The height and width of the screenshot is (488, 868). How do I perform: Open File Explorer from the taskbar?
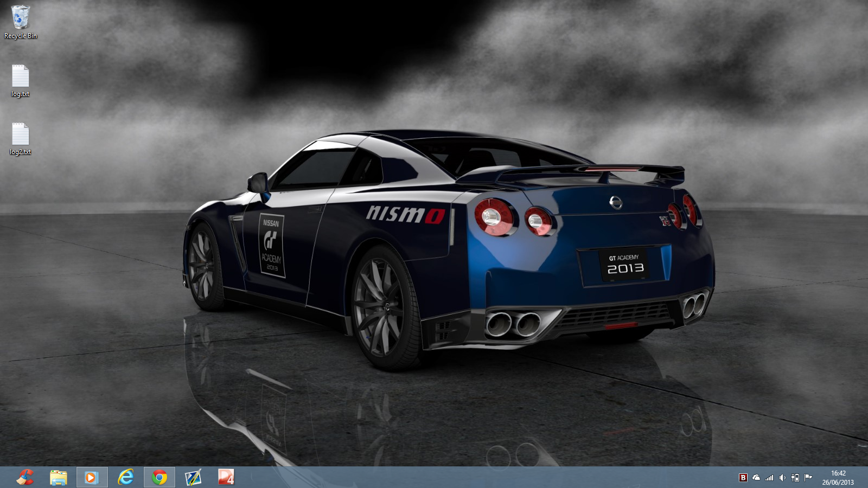point(59,477)
